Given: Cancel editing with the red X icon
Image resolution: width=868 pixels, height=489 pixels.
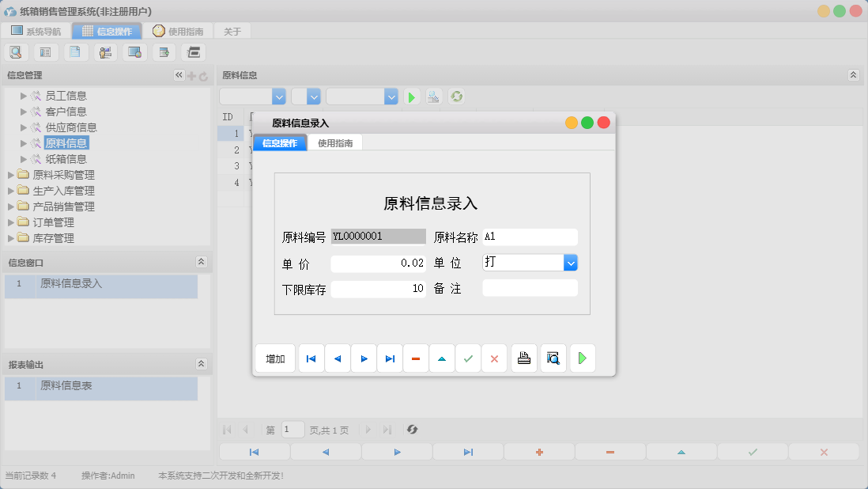Looking at the screenshot, I should tap(494, 358).
